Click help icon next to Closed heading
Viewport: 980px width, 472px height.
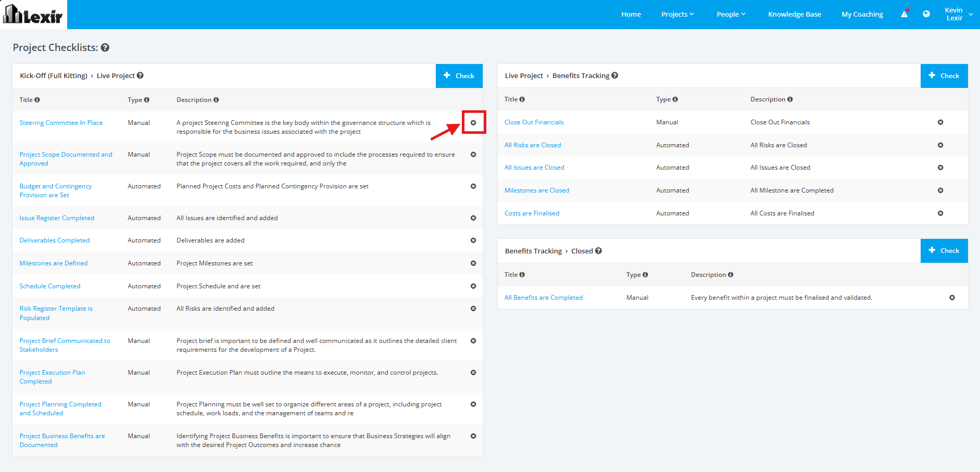[598, 251]
